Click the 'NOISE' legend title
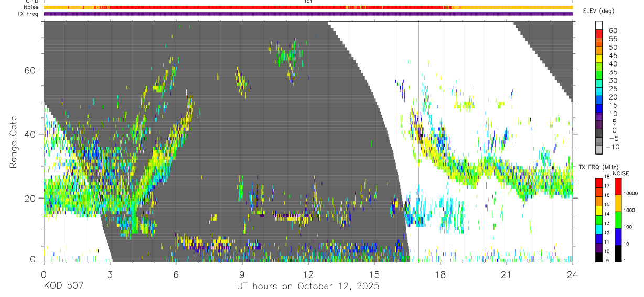Screen dimensions: 644x297 tap(620, 173)
